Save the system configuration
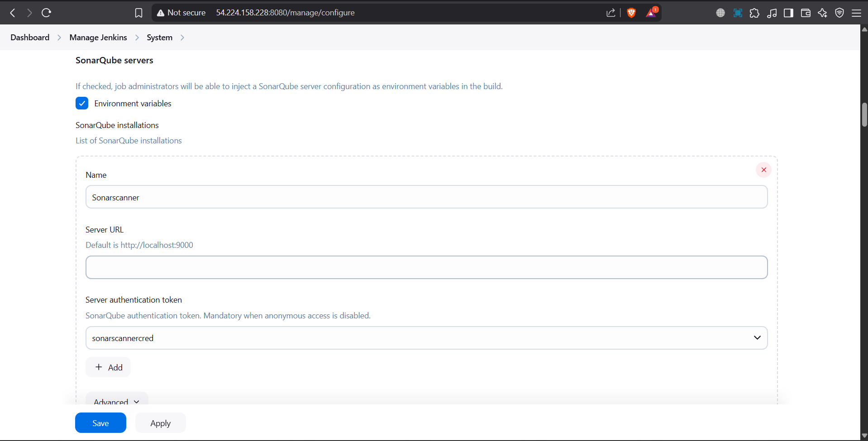The height and width of the screenshot is (441, 868). (x=100, y=423)
